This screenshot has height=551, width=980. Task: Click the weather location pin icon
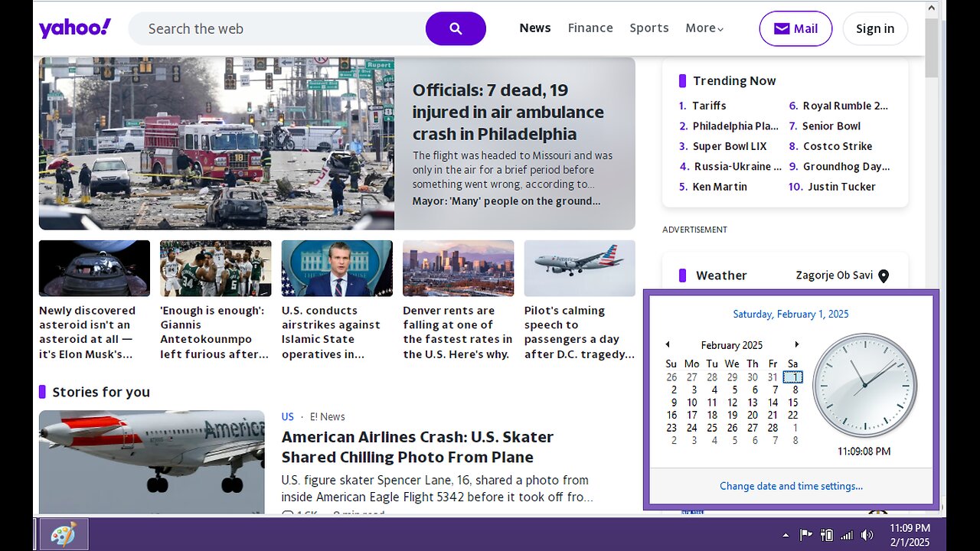coord(884,276)
